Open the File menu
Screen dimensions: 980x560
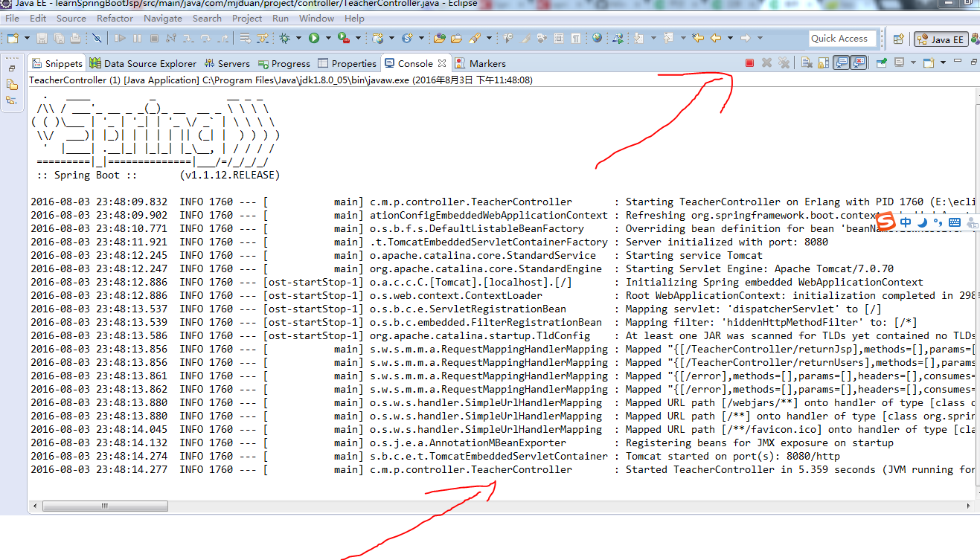pos(13,18)
